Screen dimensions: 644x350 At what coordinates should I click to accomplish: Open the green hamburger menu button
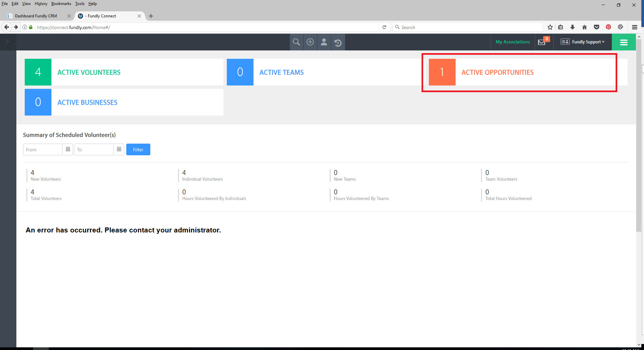pyautogui.click(x=624, y=42)
